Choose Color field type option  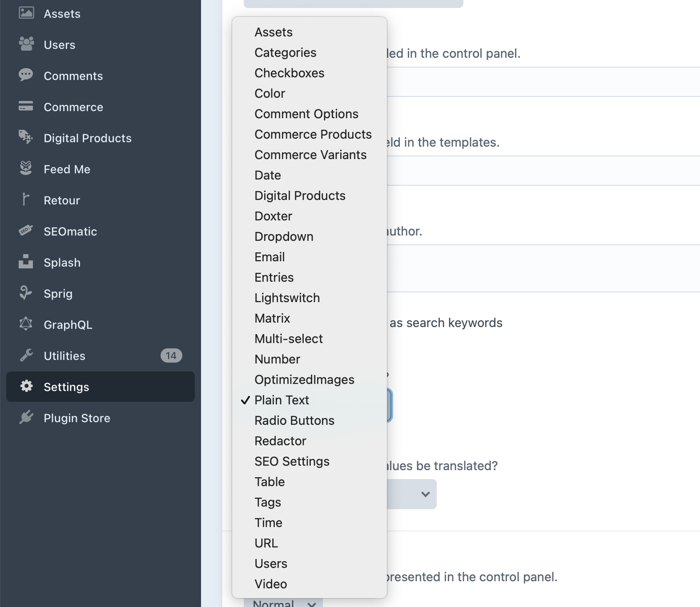click(310, 93)
